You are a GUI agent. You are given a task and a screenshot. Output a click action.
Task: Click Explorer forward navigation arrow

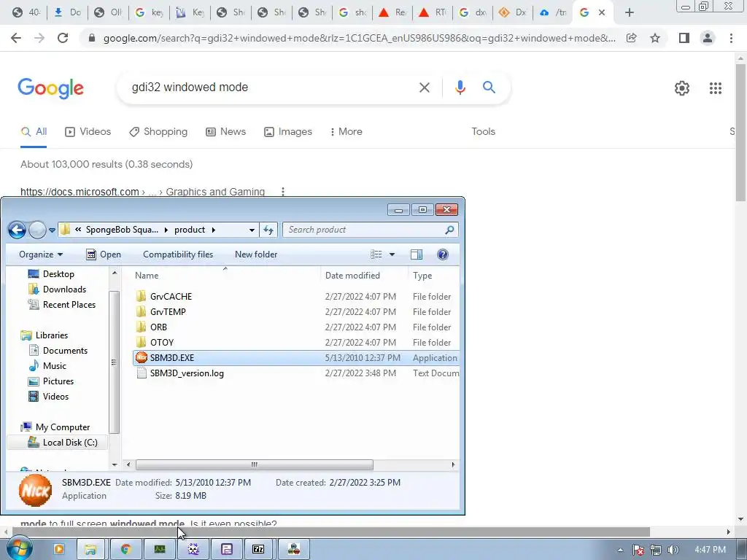[x=37, y=230]
